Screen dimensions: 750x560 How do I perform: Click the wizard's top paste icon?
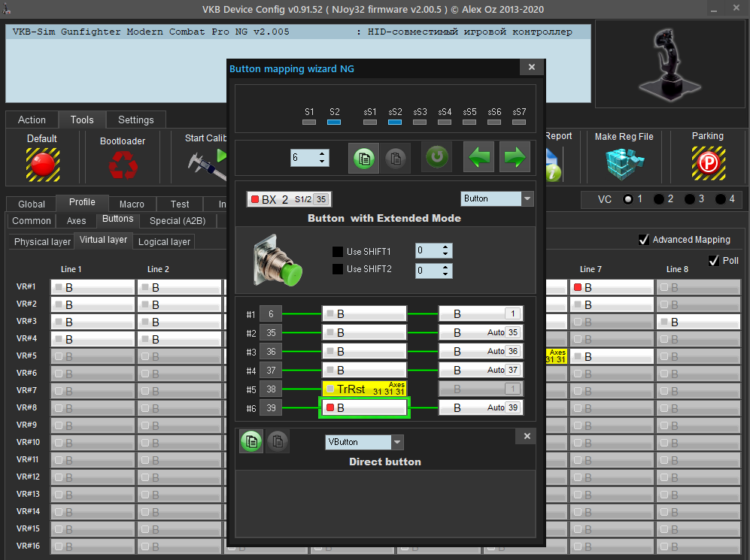tap(395, 158)
